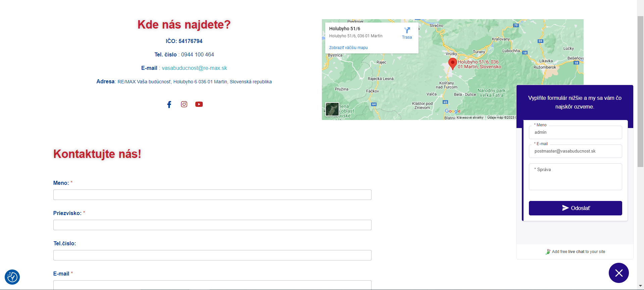
Task: Close the live chat widget
Action: (x=618, y=273)
